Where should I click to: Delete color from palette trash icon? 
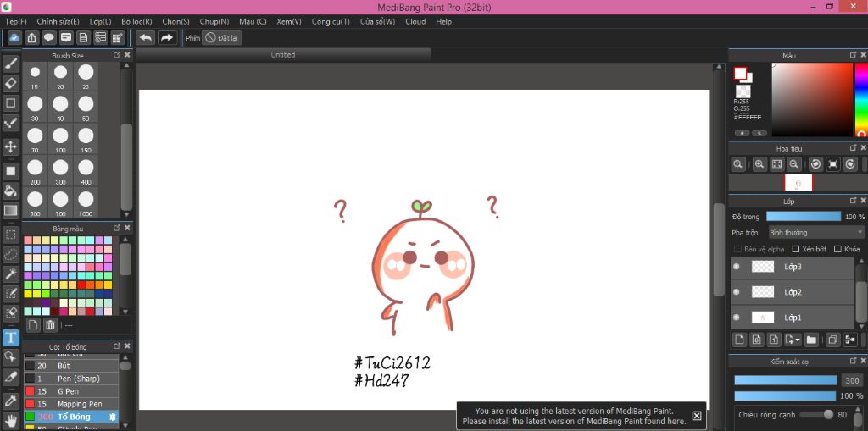[50, 325]
